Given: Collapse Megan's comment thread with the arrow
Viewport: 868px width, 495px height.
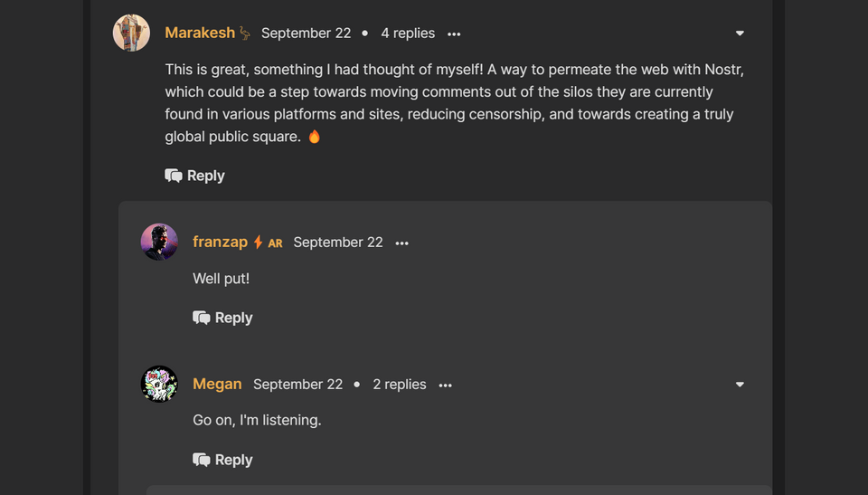Looking at the screenshot, I should pyautogui.click(x=740, y=385).
